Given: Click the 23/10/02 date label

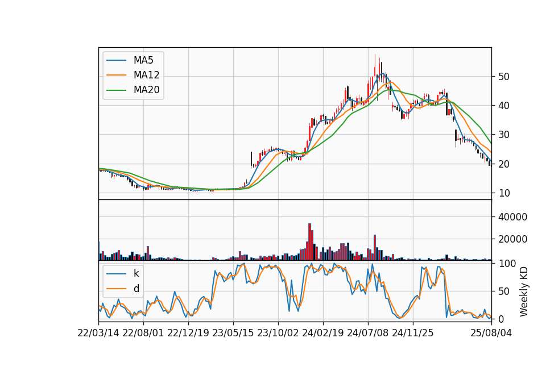Looking at the screenshot, I should tap(278, 333).
